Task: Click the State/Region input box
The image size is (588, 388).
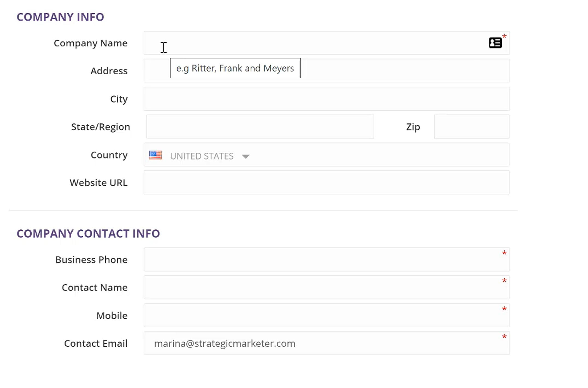Action: pyautogui.click(x=260, y=127)
